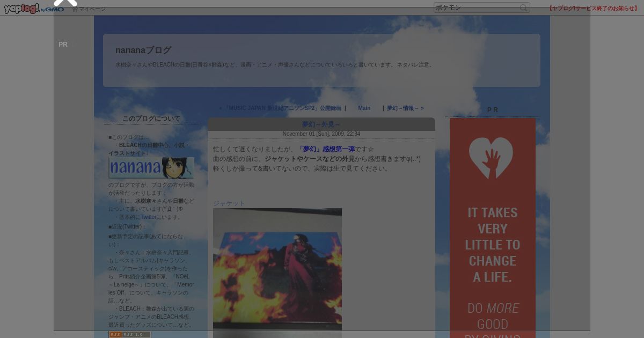The height and width of the screenshot is (338, 644).
Task: Open the red charity ad banner
Action: 493,228
